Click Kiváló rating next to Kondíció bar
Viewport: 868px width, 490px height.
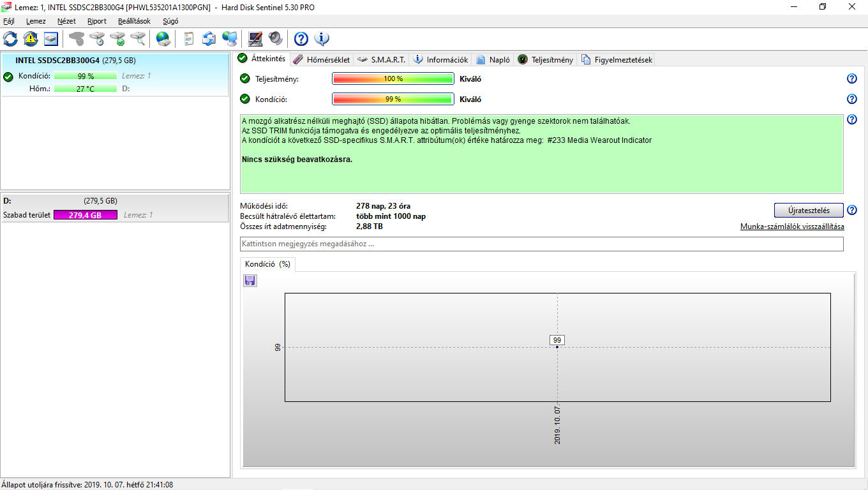(470, 100)
